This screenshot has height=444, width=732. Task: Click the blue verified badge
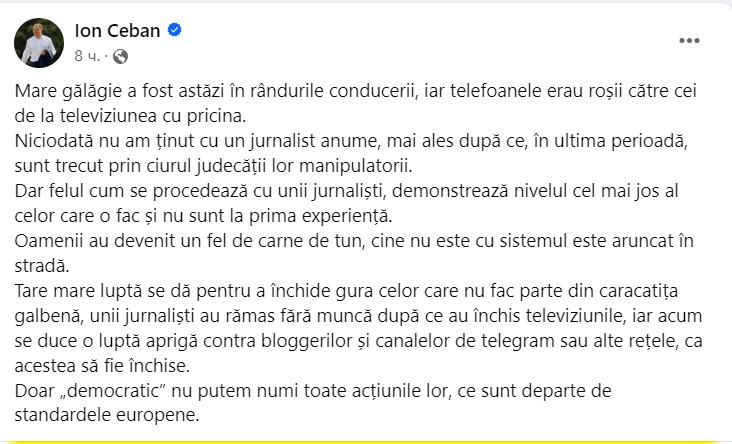coord(175,30)
